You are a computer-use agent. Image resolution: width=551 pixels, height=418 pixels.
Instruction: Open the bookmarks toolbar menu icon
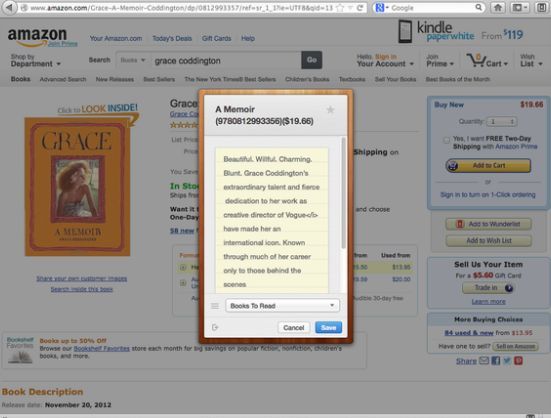pos(520,7)
